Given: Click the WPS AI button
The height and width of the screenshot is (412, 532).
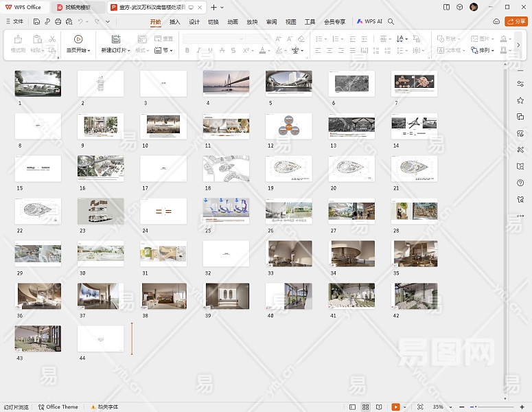Looking at the screenshot, I should click(x=369, y=22).
